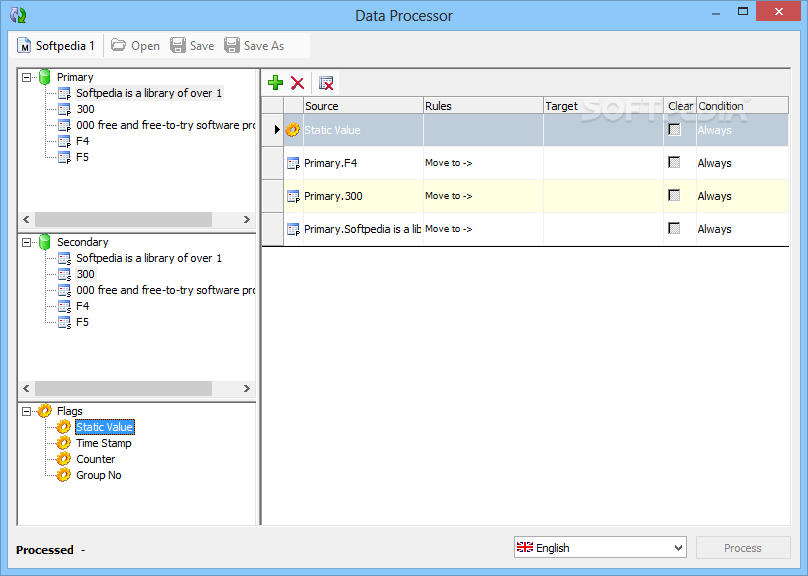Viewport: 808px width, 576px height.
Task: Click the Secondary pane horizontal scrollbar thumb
Action: point(123,388)
